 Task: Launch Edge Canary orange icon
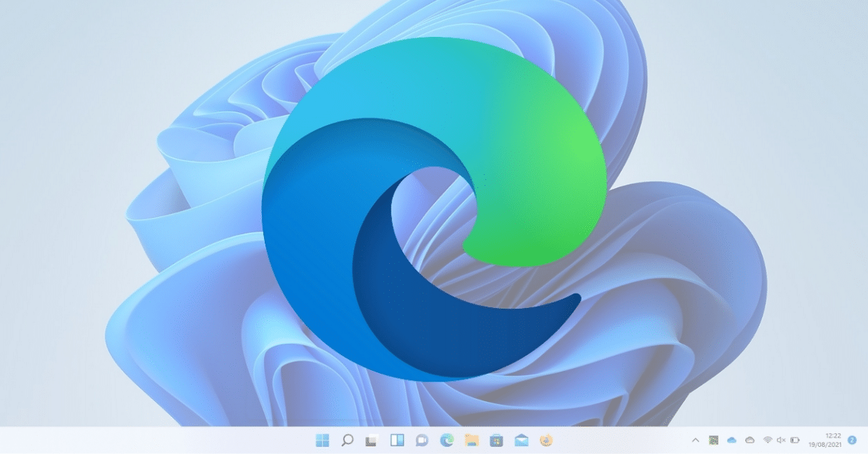pyautogui.click(x=547, y=440)
